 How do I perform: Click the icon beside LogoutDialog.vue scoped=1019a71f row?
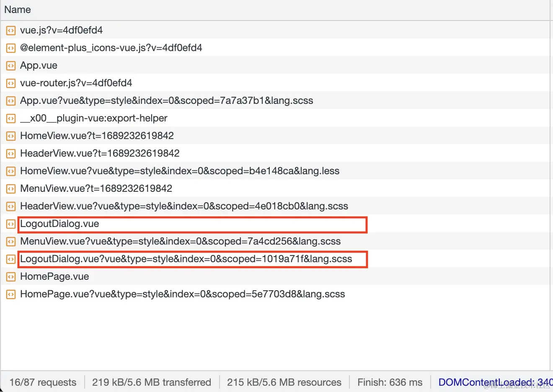[x=11, y=259]
